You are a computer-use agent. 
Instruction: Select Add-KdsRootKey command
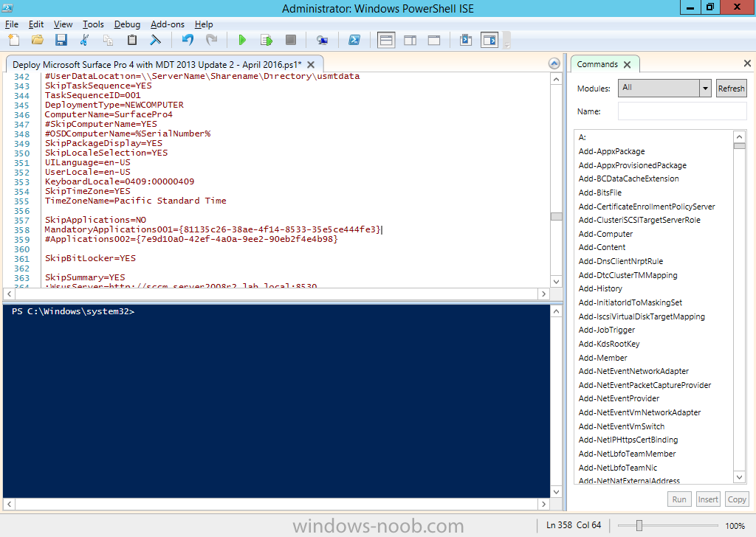pyautogui.click(x=609, y=344)
